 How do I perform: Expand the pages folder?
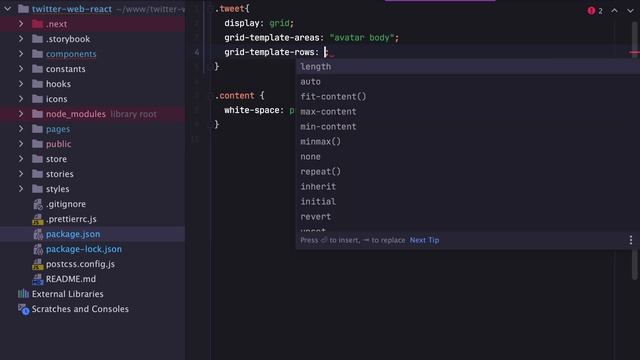tap(20, 129)
